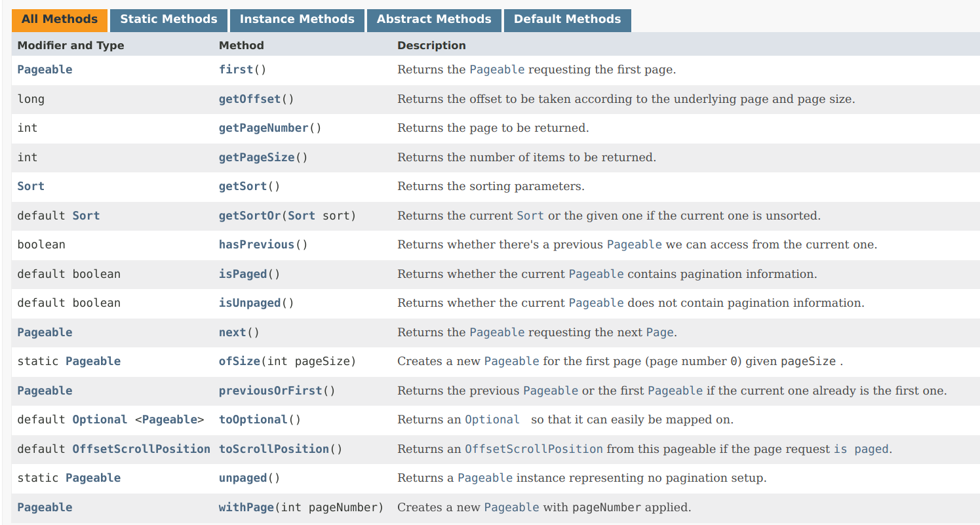
Task: Go to getPageNumber() method
Action: click(x=264, y=128)
